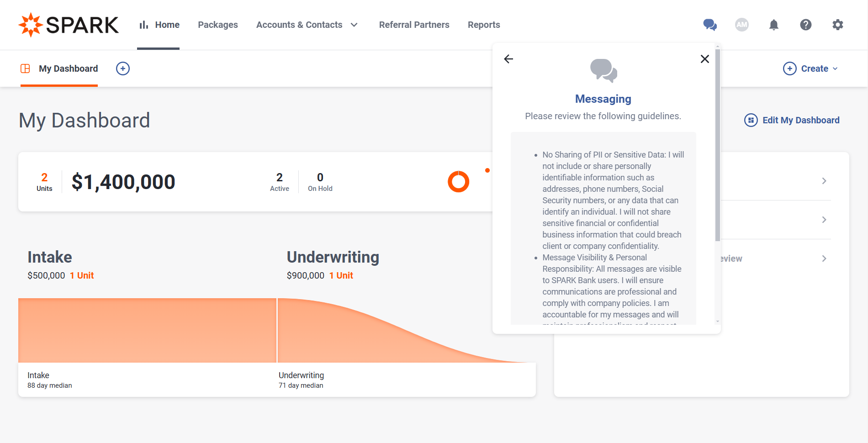Click the messaging panel scrollbar thumb
The width and height of the screenshot is (868, 443).
coord(718,145)
